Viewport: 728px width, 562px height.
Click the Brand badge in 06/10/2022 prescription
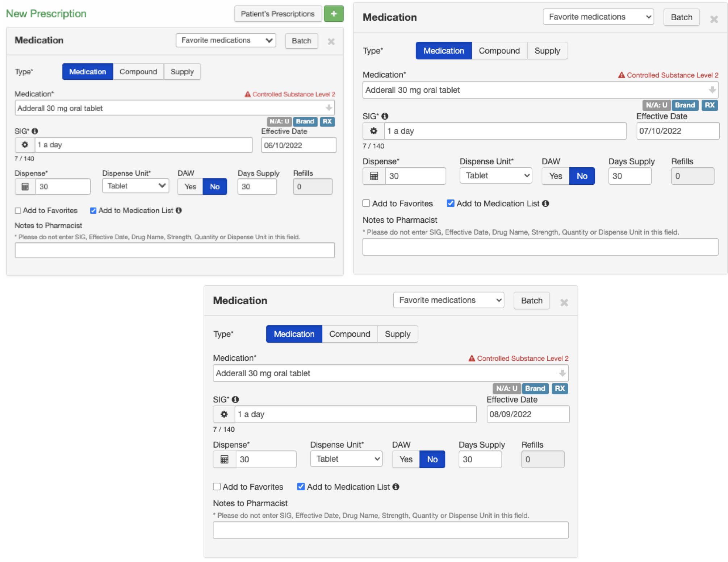click(x=305, y=121)
